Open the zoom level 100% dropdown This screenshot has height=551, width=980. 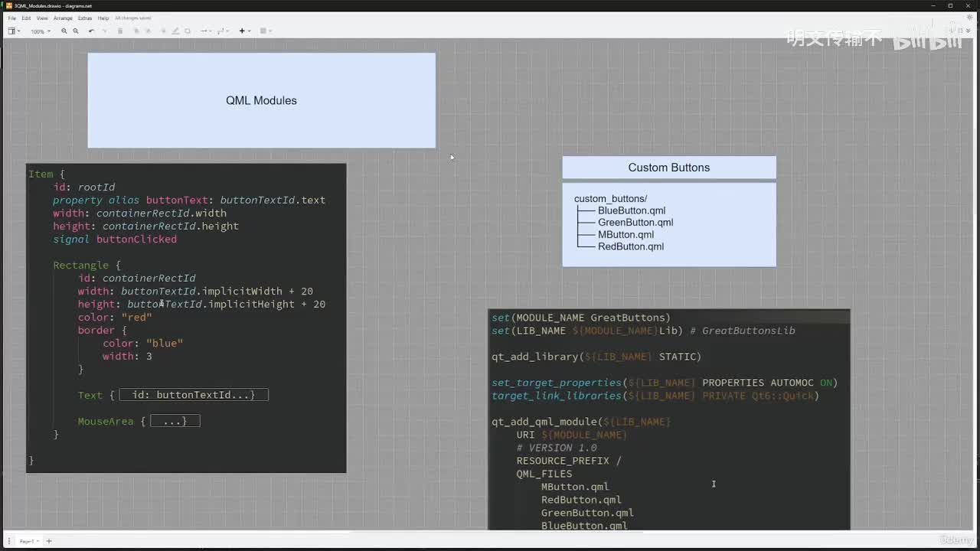40,31
